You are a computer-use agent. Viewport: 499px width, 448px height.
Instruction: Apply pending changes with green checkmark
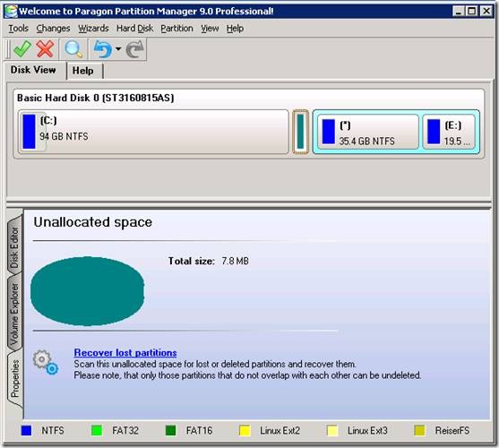pyautogui.click(x=22, y=49)
